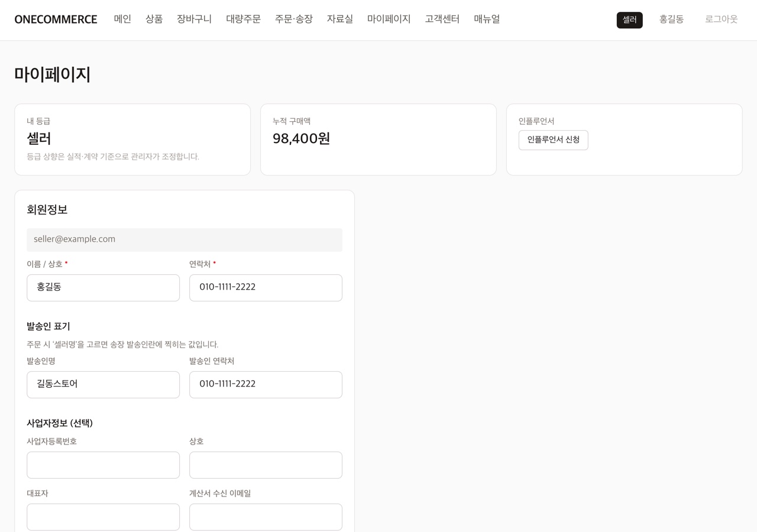The image size is (757, 532).
Task: Click the 셀러 grade value in 내 등급 card
Action: tap(39, 139)
